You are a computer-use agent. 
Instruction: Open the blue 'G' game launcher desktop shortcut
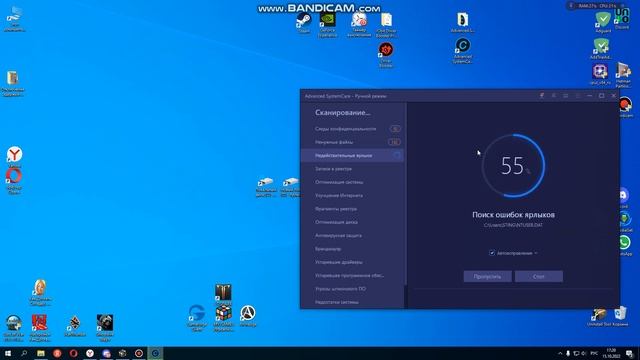tap(197, 317)
